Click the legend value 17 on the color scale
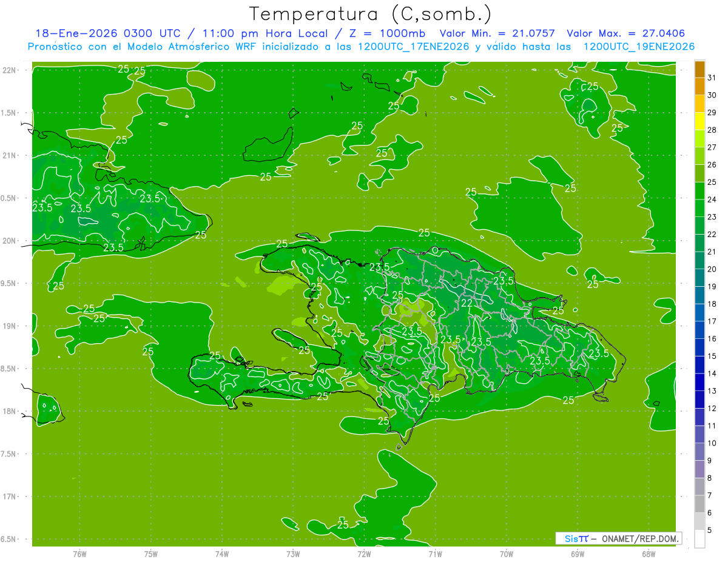 [x=712, y=321]
